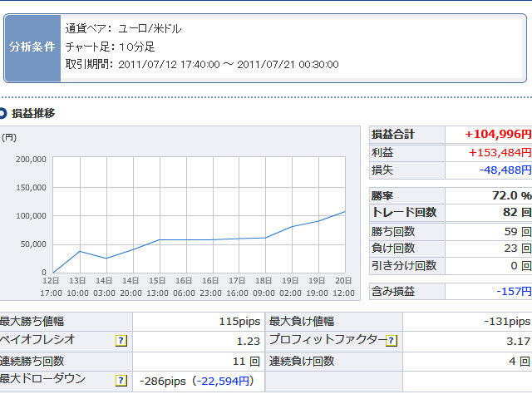Click the 200,000 label on chart axis
This screenshot has height=399, width=532.
[x=28, y=159]
